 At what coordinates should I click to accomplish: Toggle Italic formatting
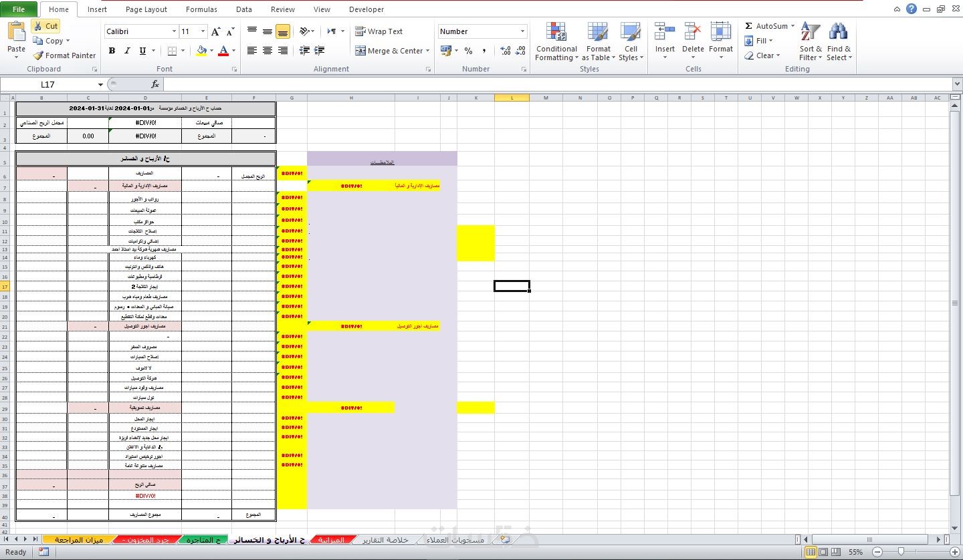(127, 51)
